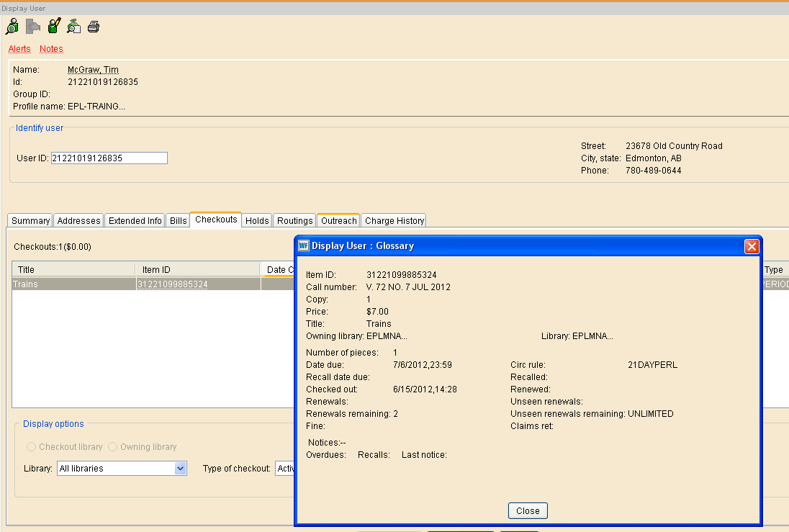Image resolution: width=789 pixels, height=532 pixels.
Task: Click the McGraw, Tim name link
Action: point(93,70)
